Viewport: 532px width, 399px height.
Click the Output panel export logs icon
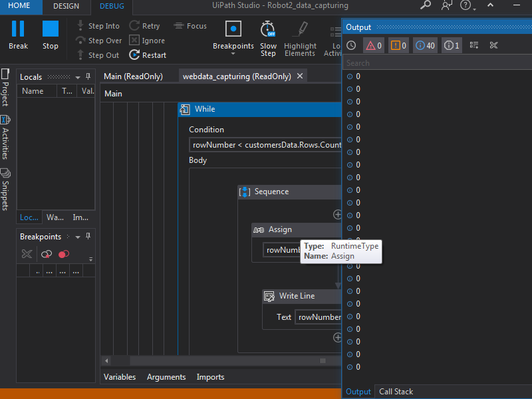point(474,45)
